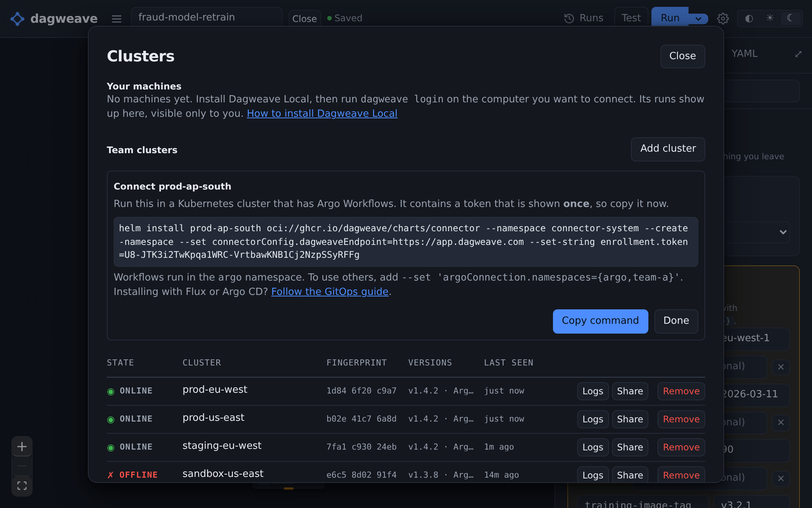Image resolution: width=812 pixels, height=508 pixels.
Task: Click fingerprint b02e 41c7 6a8d
Action: click(361, 419)
